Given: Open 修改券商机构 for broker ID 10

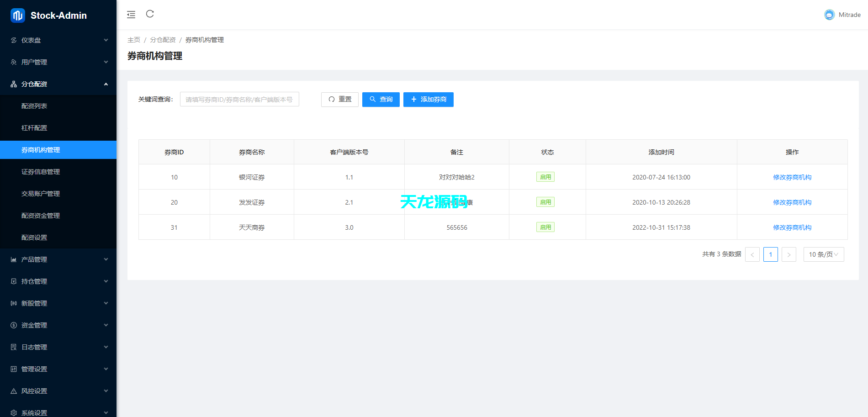Looking at the screenshot, I should 792,177.
